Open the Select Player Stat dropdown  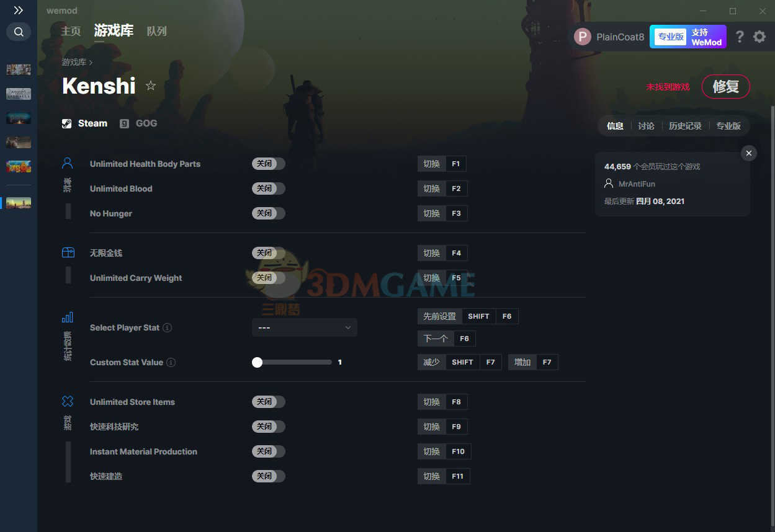[305, 327]
